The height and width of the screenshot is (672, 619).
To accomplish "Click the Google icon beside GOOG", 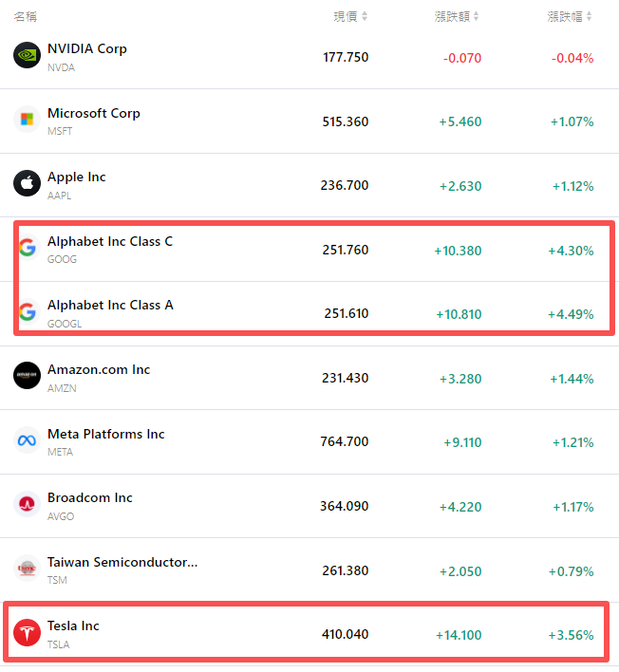I will click(27, 248).
